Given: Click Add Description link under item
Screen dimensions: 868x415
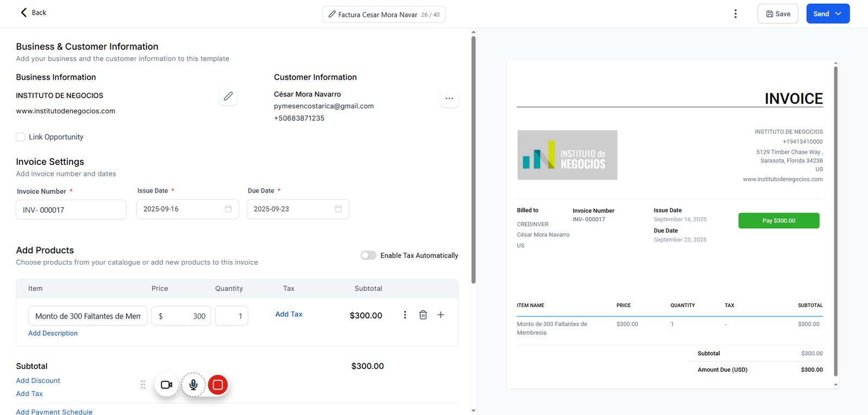Looking at the screenshot, I should [53, 333].
